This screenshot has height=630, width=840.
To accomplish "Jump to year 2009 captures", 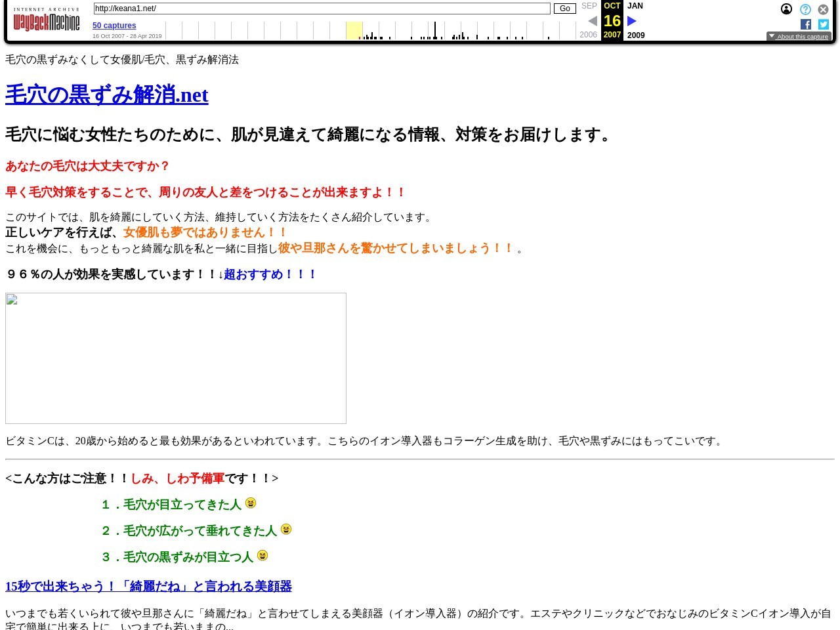I will pos(635,35).
